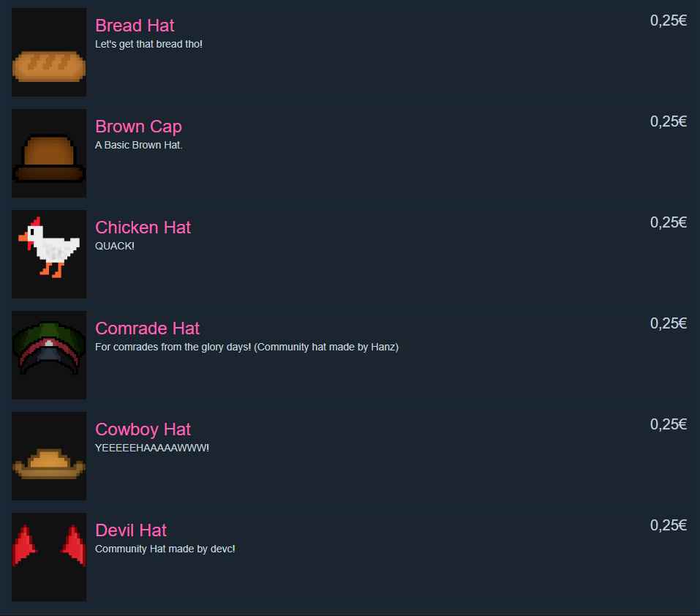This screenshot has width=700, height=616.
Task: Open the Chicken Hat pixel-art image
Action: 49,254
